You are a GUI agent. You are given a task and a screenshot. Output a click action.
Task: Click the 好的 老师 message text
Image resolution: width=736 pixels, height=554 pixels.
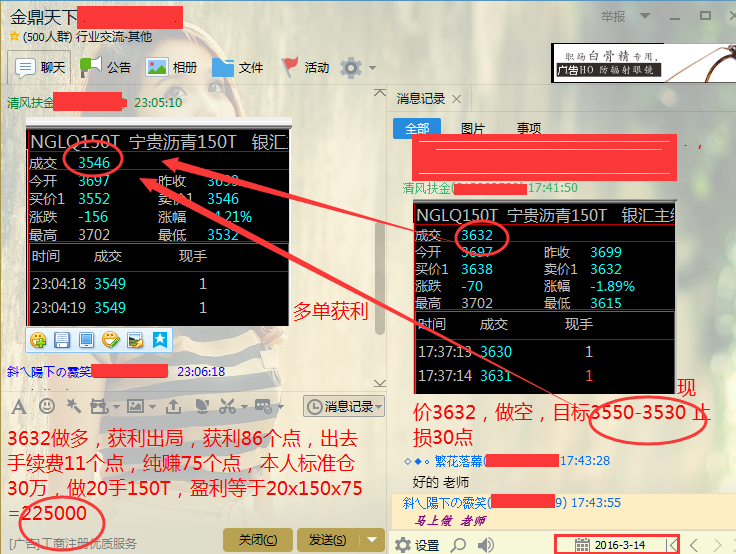(x=440, y=482)
